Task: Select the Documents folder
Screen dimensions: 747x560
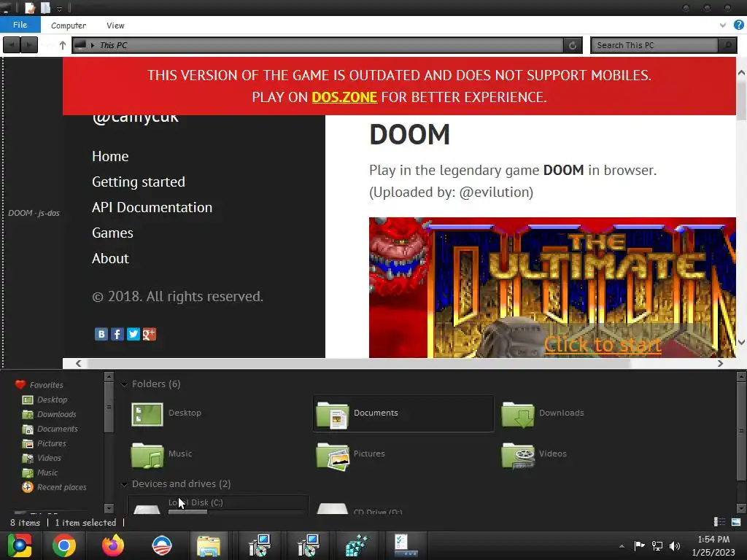Action: tap(403, 413)
